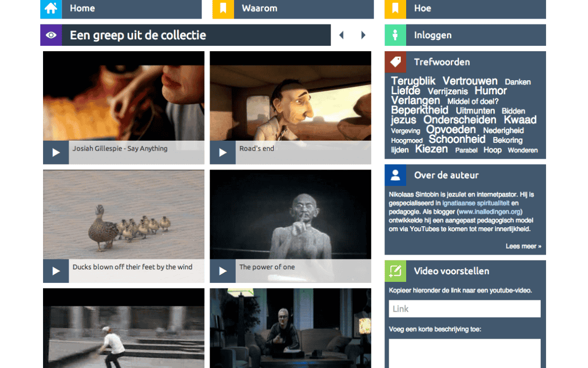Open the skateboarder video thumbnail
588x368 pixels.
click(x=124, y=328)
